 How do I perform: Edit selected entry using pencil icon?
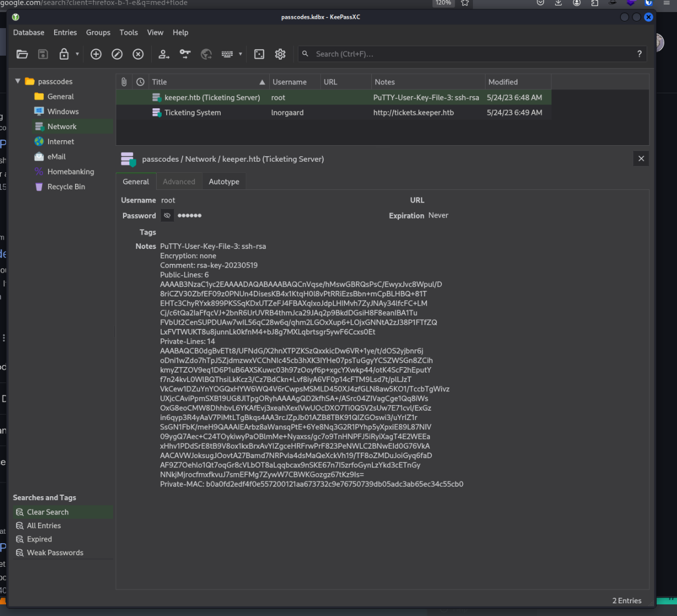[x=117, y=54]
